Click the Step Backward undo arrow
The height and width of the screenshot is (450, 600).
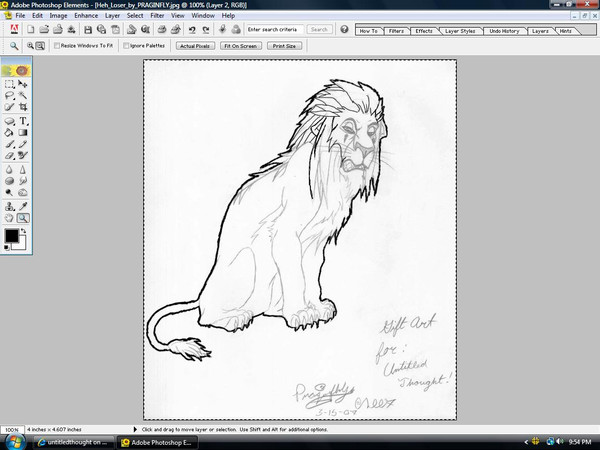pyautogui.click(x=192, y=29)
